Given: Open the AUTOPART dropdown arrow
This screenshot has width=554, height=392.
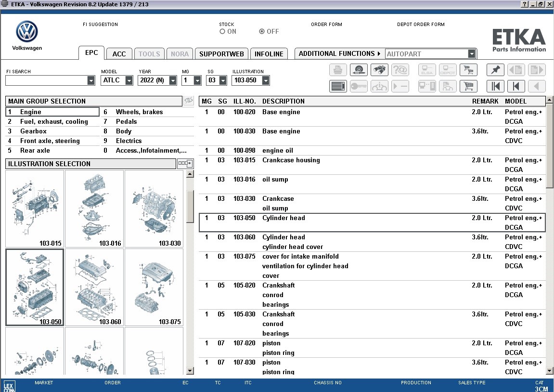Looking at the screenshot, I should [472, 54].
